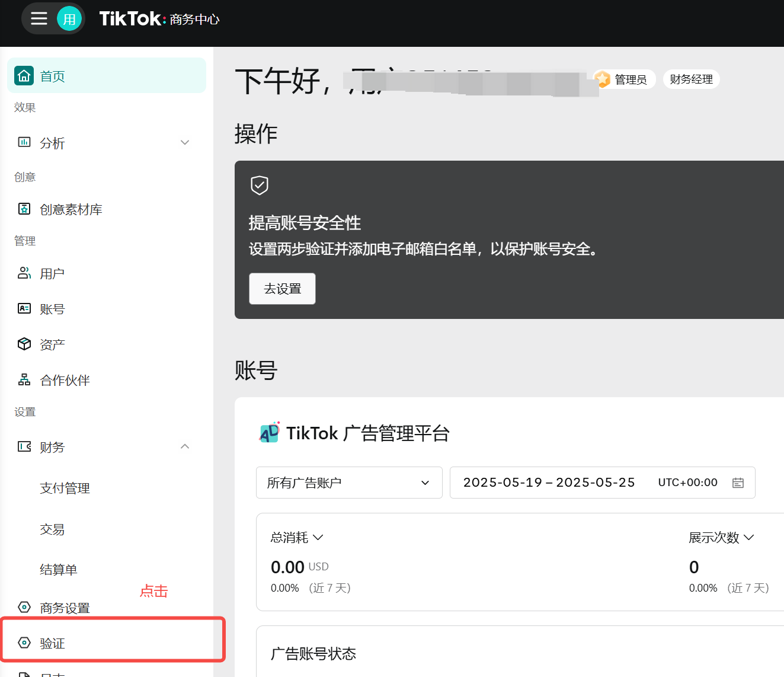Click the calendar icon in date range
Image resolution: width=784 pixels, height=677 pixels.
point(738,483)
